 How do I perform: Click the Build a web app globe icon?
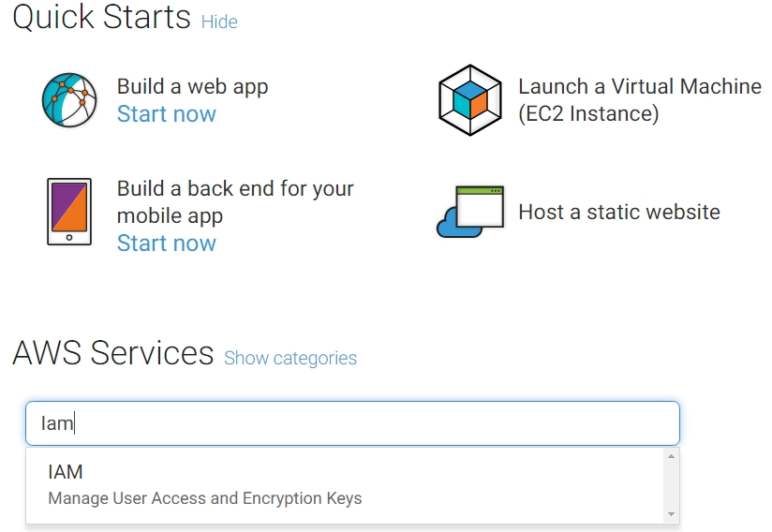pyautogui.click(x=69, y=100)
